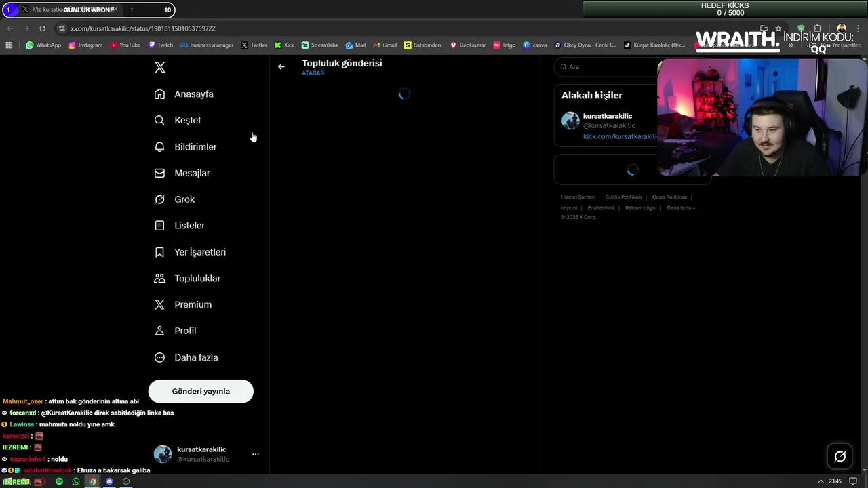The height and width of the screenshot is (488, 868).
Task: Open Twitch bookmark
Action: pyautogui.click(x=161, y=45)
